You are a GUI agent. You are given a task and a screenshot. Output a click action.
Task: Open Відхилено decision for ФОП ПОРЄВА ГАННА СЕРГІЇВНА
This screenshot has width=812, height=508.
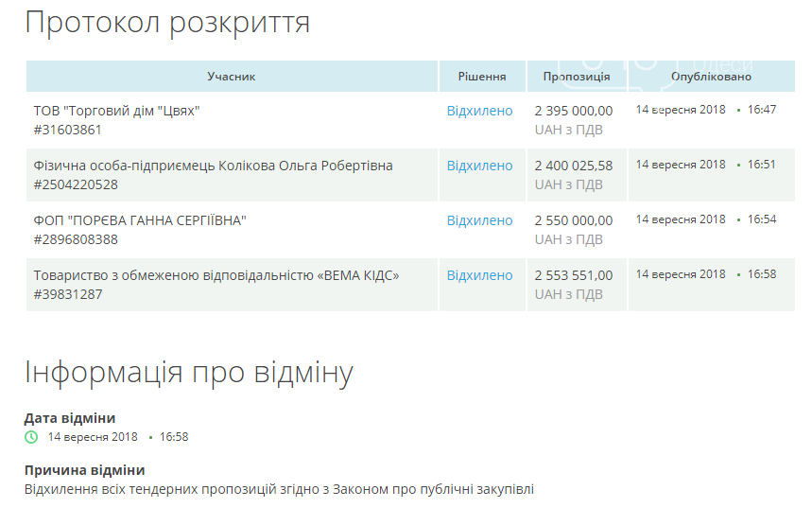coord(479,220)
